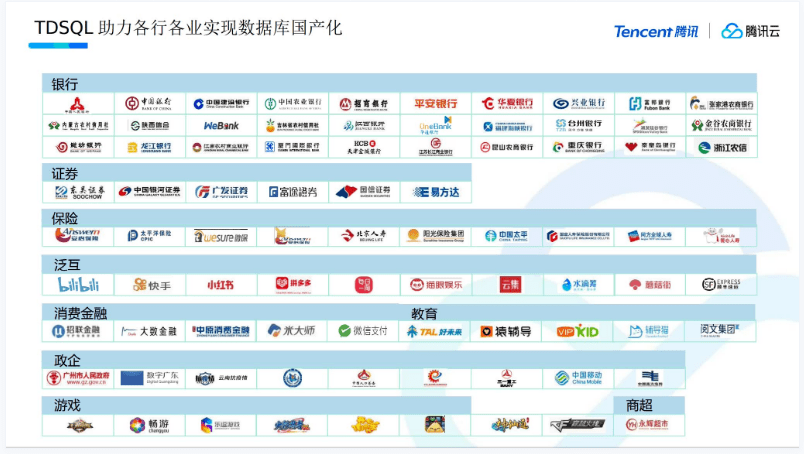Image resolution: width=804 pixels, height=454 pixels.
Task: Click the 保险 section heading
Action: pyautogui.click(x=65, y=219)
